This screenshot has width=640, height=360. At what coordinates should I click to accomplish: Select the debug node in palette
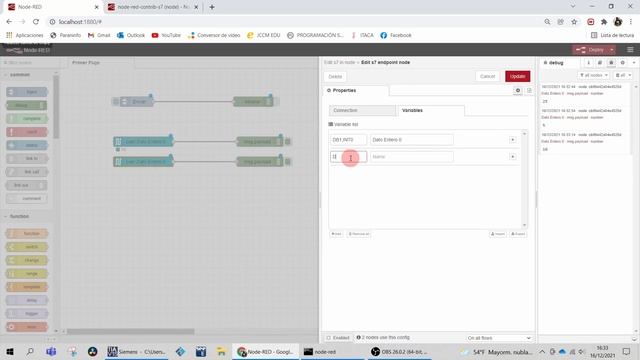click(x=27, y=105)
